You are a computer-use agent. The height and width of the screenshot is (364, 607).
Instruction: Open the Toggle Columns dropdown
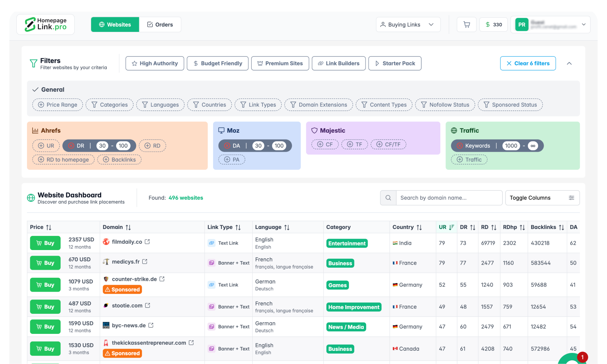(x=542, y=198)
